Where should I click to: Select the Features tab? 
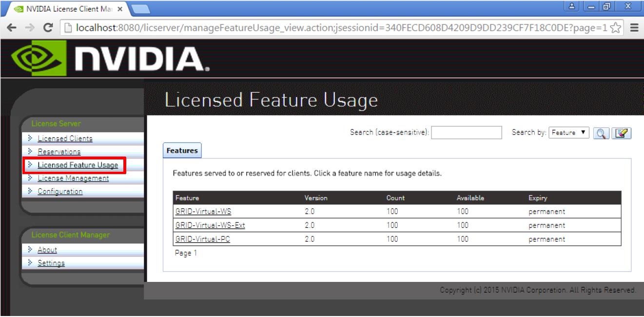(x=182, y=151)
